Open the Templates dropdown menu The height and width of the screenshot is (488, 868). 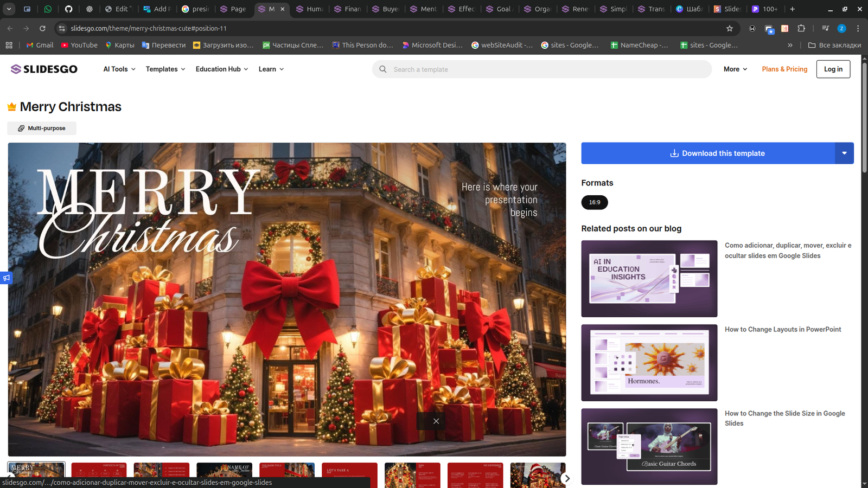165,69
